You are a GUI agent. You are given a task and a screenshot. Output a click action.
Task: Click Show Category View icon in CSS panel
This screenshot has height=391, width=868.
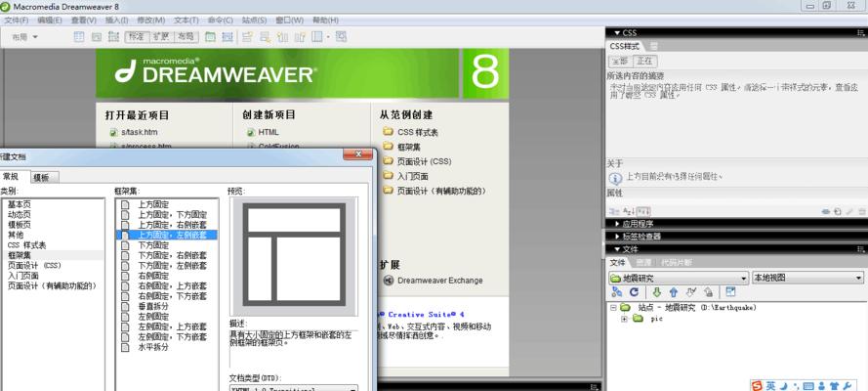click(x=614, y=211)
